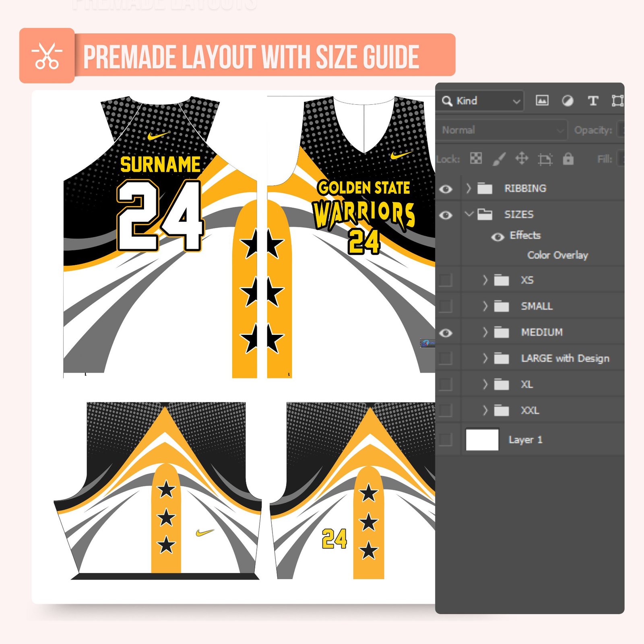644x644 pixels.
Task: Click the lock image pixels brush icon
Action: point(499,159)
